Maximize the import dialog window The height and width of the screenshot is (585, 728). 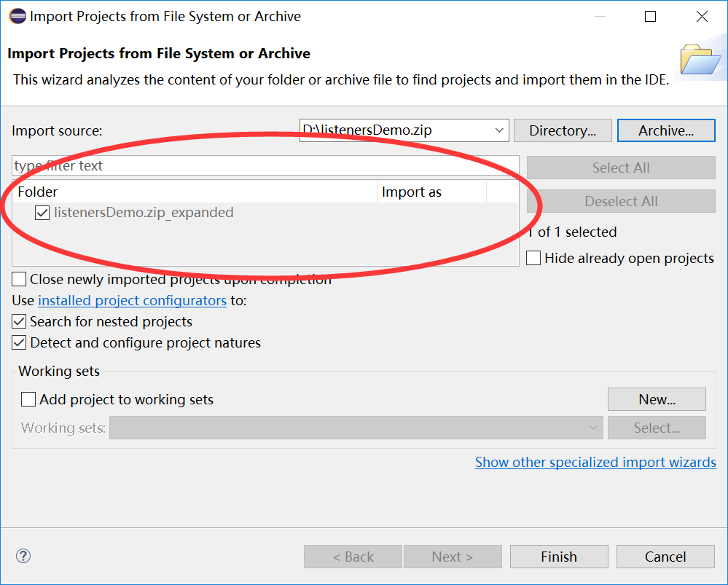tap(650, 16)
